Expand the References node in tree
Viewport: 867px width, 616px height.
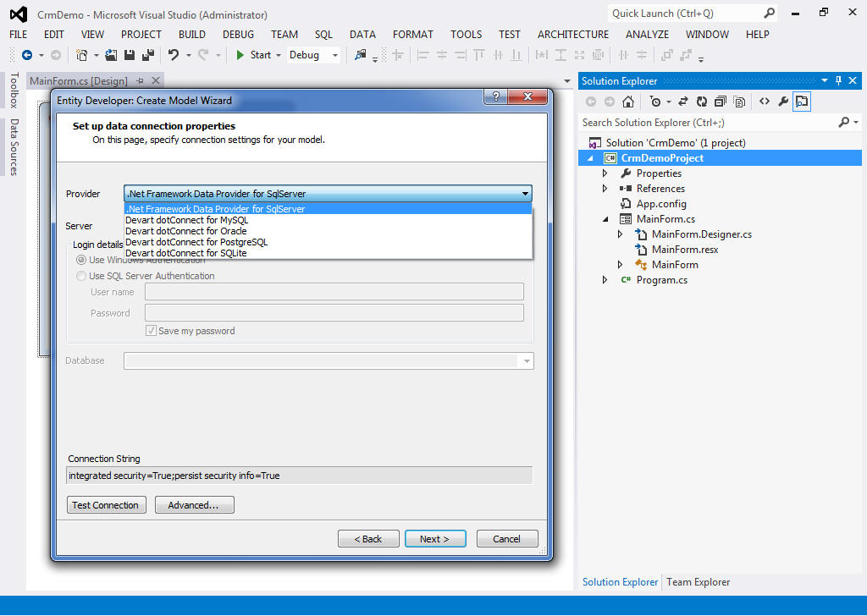pyautogui.click(x=605, y=189)
